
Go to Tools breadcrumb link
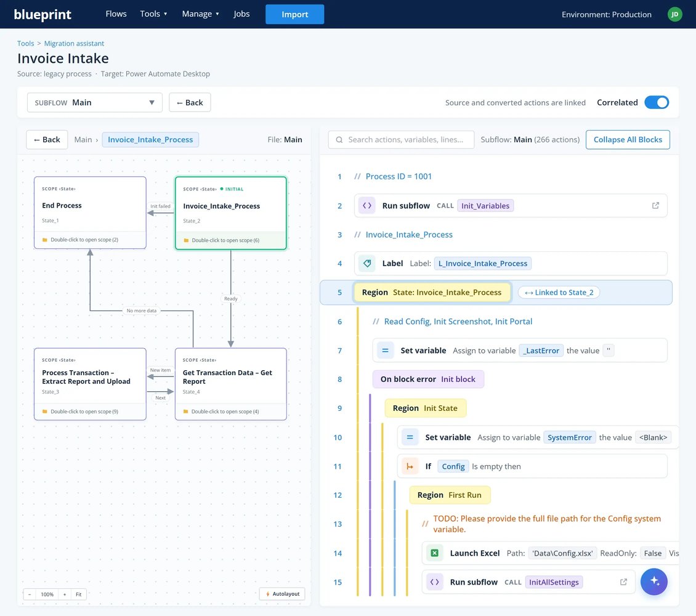click(x=25, y=43)
